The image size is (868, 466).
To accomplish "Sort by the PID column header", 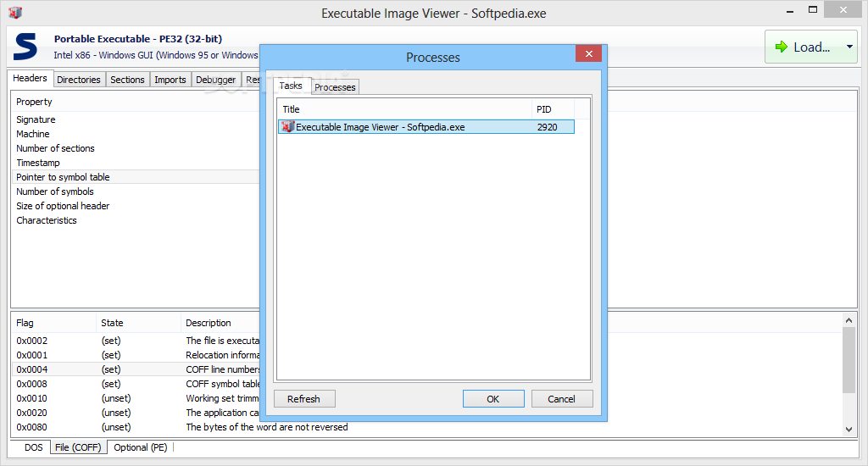I will [x=553, y=109].
